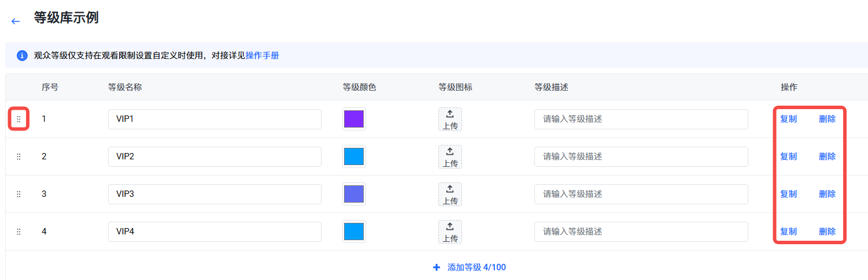Open the color swatch for VIP3
Viewport: 868px width, 280px height.
pos(354,194)
